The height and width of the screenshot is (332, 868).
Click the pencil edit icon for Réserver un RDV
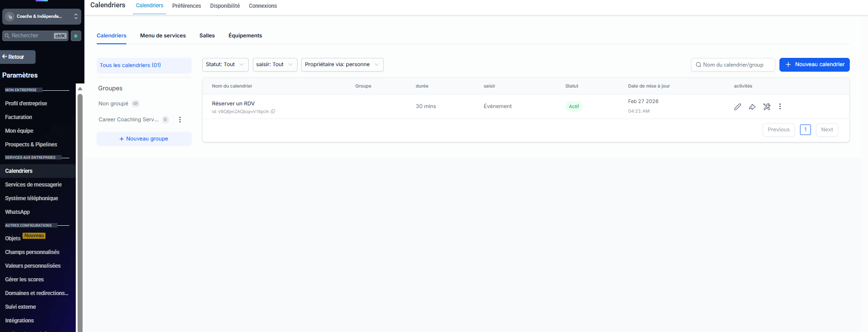pyautogui.click(x=737, y=107)
